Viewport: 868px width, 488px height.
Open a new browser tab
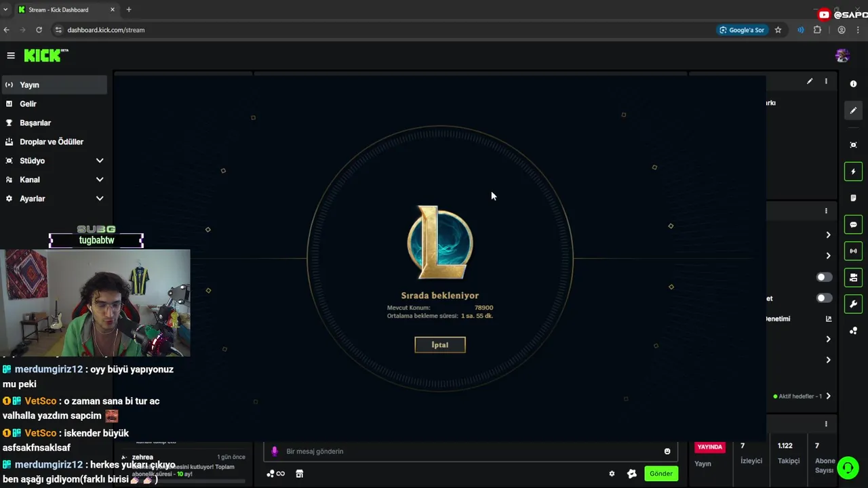tap(129, 9)
